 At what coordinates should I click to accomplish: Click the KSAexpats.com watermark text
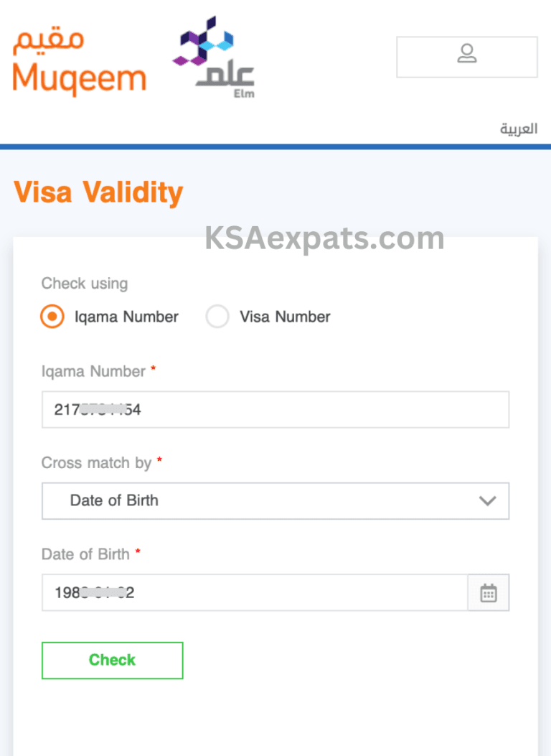pyautogui.click(x=324, y=237)
